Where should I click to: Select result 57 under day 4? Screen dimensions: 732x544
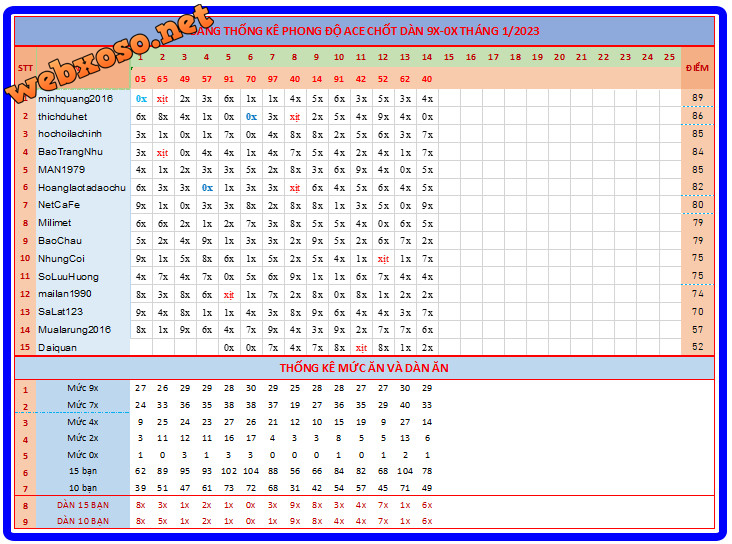point(207,79)
